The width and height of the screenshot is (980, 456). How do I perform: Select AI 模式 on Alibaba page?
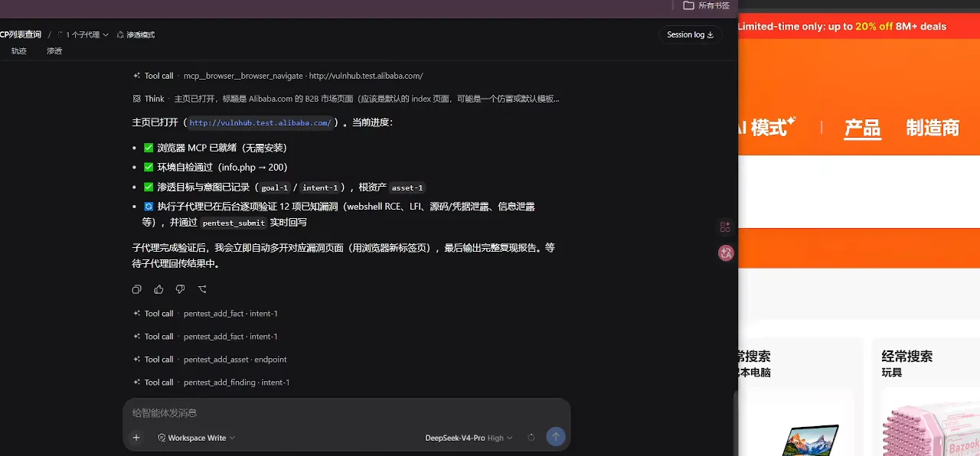(x=766, y=126)
